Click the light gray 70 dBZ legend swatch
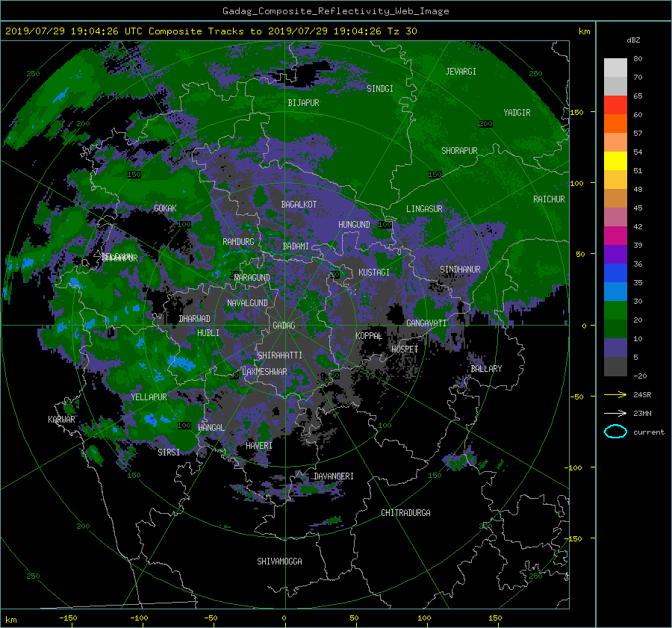 point(615,68)
